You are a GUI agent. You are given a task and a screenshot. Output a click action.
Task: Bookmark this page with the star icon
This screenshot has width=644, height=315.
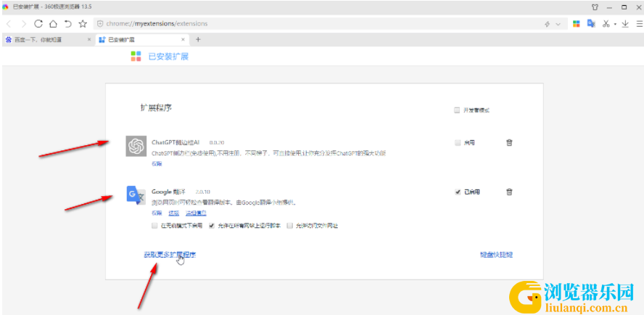83,23
